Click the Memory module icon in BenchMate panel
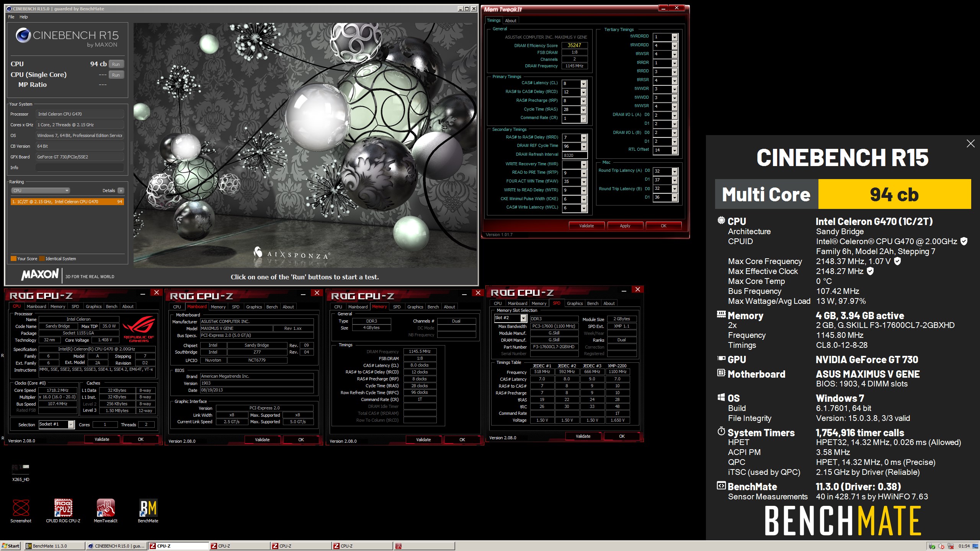Screen dimensions: 980x551 pyautogui.click(x=721, y=315)
